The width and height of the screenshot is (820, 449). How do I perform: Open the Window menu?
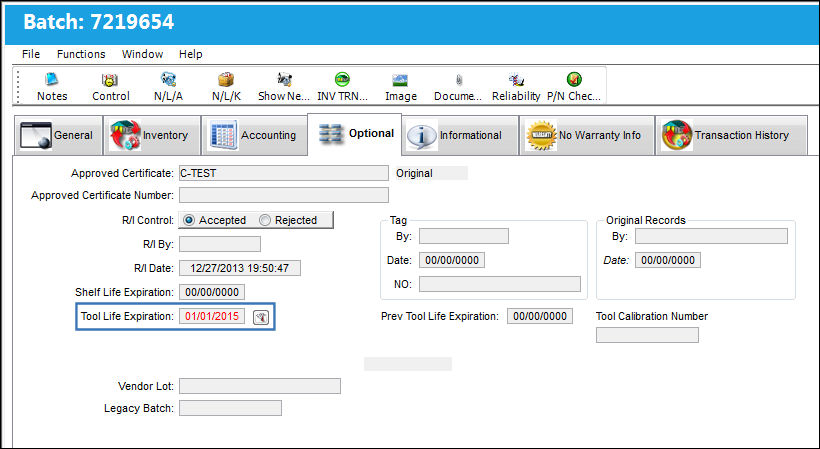(142, 54)
